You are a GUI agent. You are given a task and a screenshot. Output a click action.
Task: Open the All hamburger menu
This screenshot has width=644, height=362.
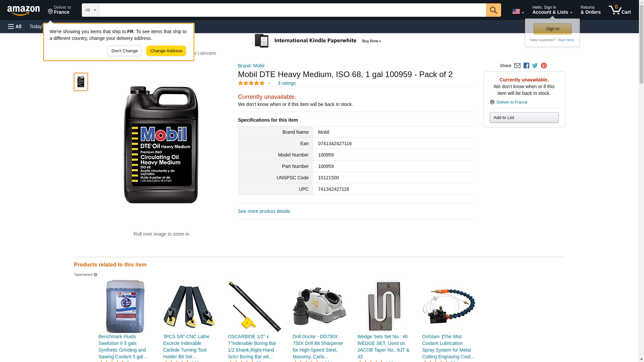point(15,26)
